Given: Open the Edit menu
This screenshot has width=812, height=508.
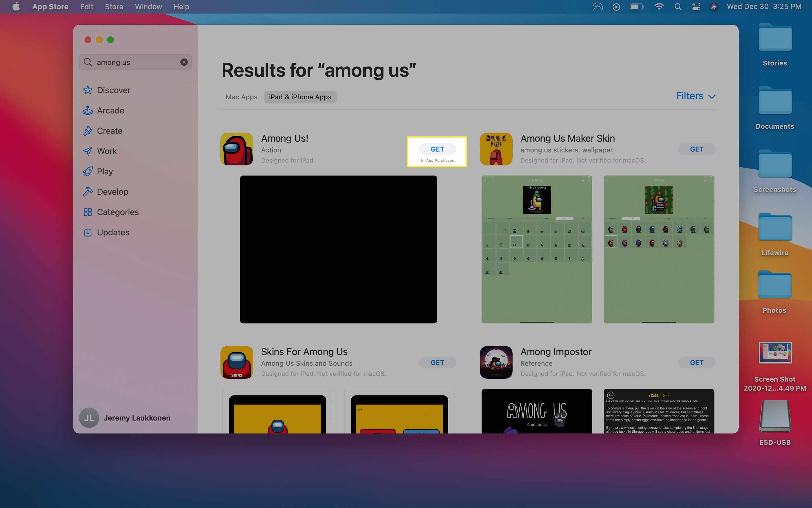Looking at the screenshot, I should point(87,7).
